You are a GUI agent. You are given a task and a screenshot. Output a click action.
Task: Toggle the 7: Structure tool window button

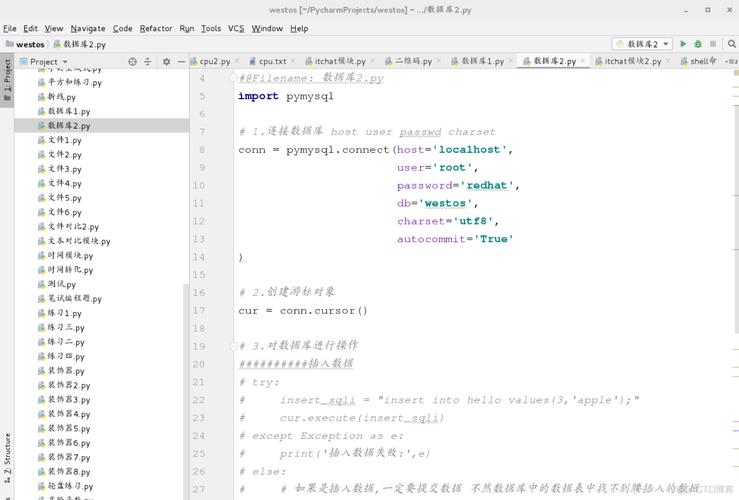(7, 457)
